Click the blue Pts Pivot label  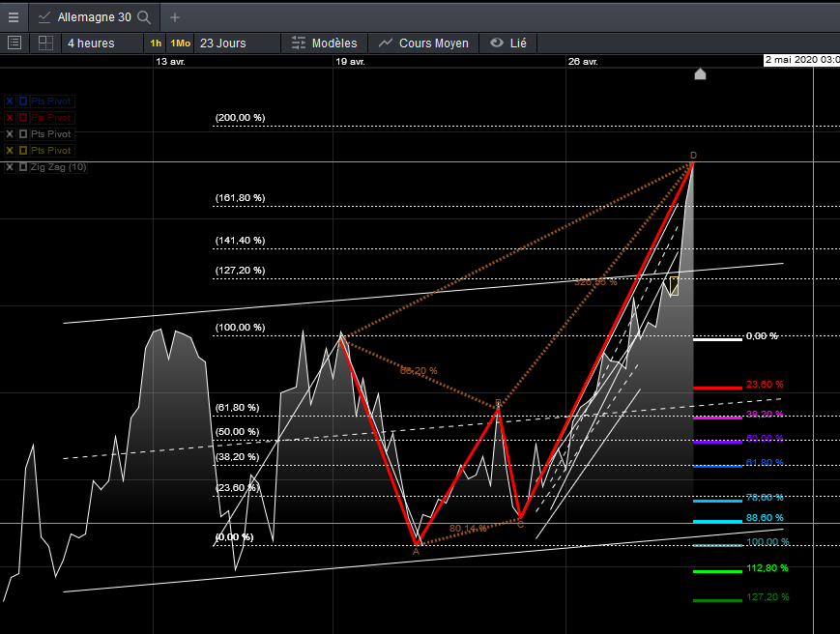point(51,101)
